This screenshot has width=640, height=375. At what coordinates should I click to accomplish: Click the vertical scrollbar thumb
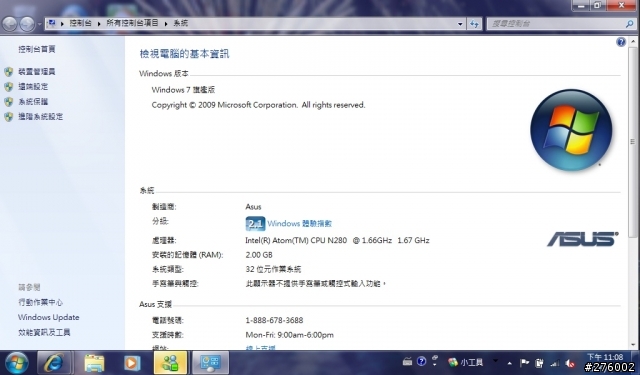(x=633, y=141)
